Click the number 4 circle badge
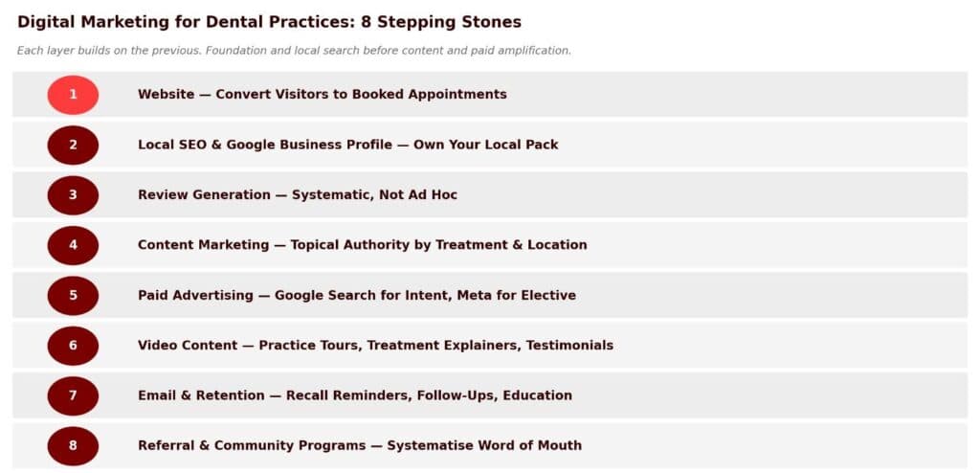 (x=73, y=245)
